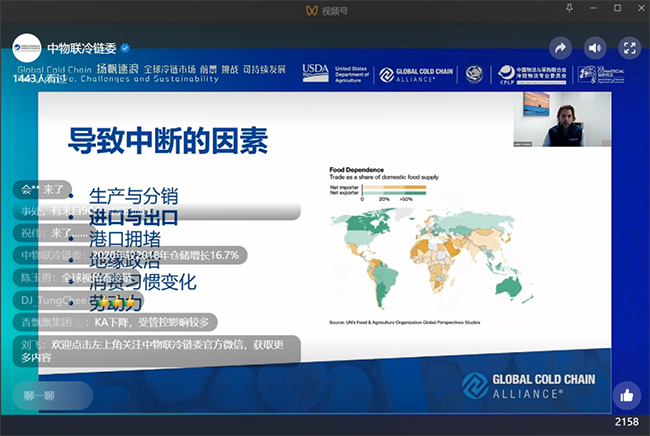This screenshot has height=436, width=650.
Task: Click the share arrow icon
Action: 561,47
